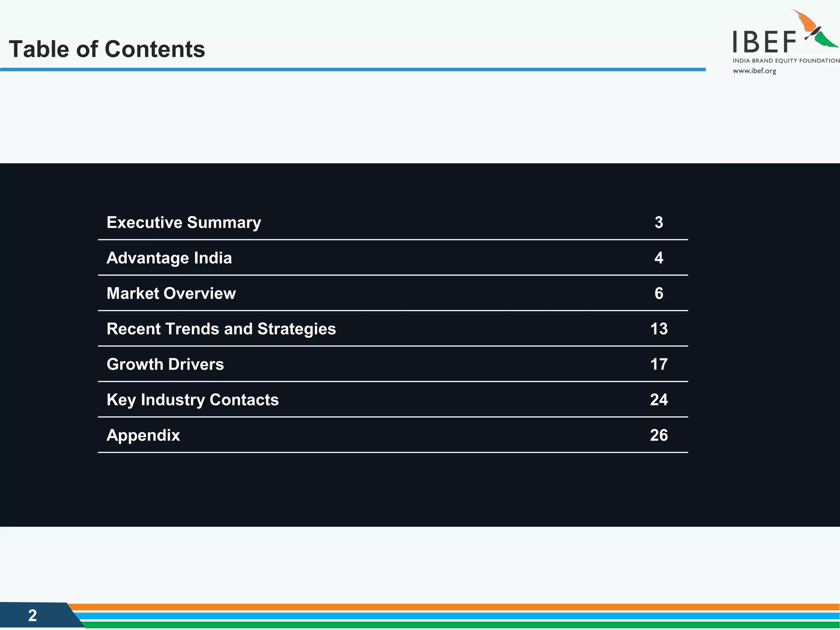Click page number 26 beside Appendix
The width and height of the screenshot is (840, 630).
pos(659,435)
